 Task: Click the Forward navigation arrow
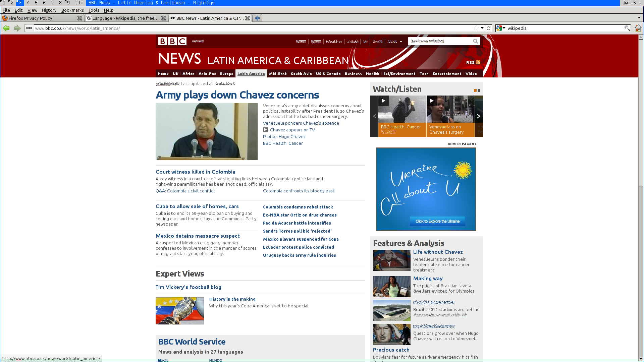click(17, 28)
